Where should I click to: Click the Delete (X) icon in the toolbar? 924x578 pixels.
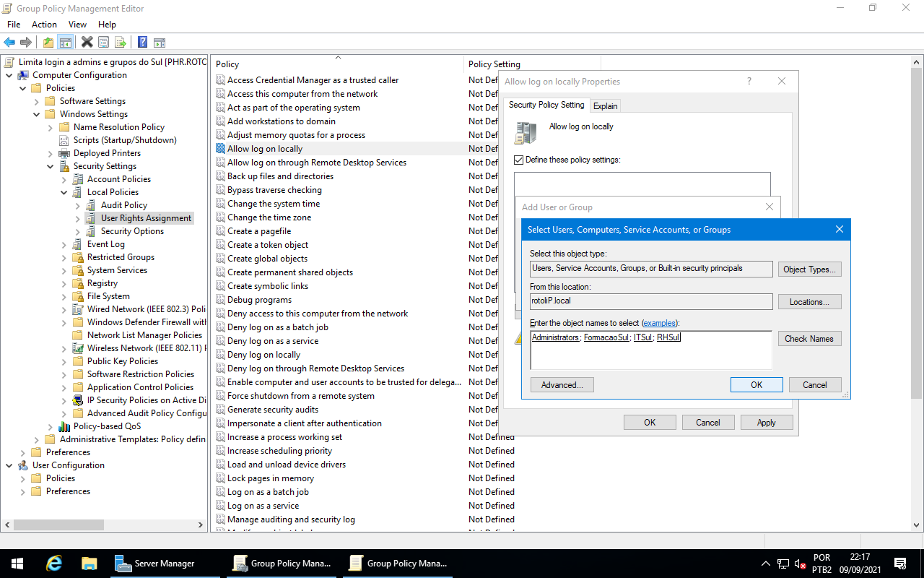point(87,42)
